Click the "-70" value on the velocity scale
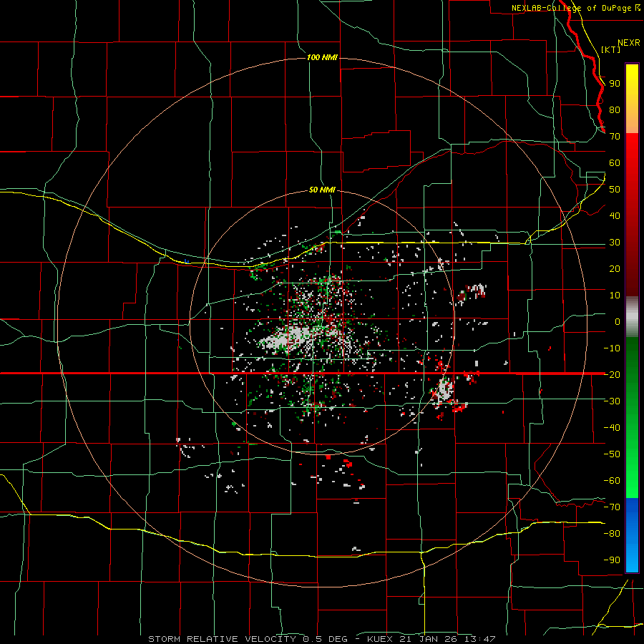Image resolution: width=644 pixels, height=644 pixels. [612, 507]
